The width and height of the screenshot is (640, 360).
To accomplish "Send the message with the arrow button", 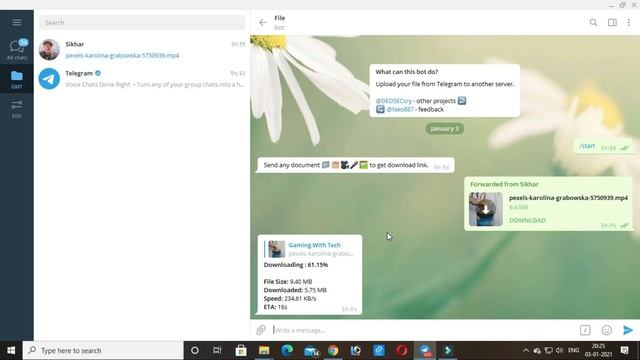I will coord(628,330).
